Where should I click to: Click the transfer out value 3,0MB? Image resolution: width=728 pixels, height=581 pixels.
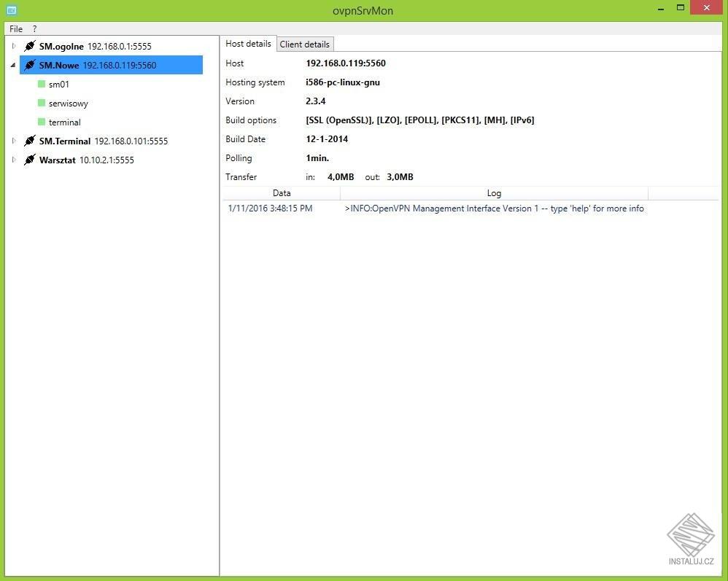tap(400, 177)
